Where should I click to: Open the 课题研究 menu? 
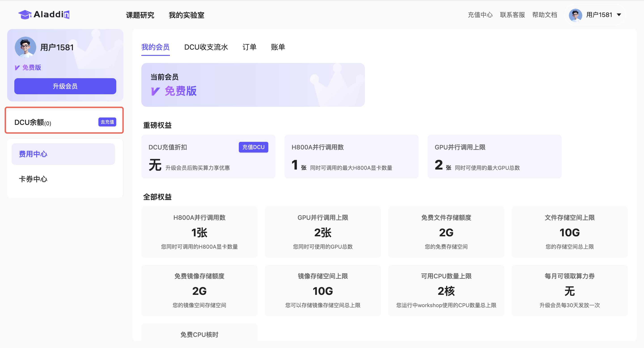click(x=140, y=15)
